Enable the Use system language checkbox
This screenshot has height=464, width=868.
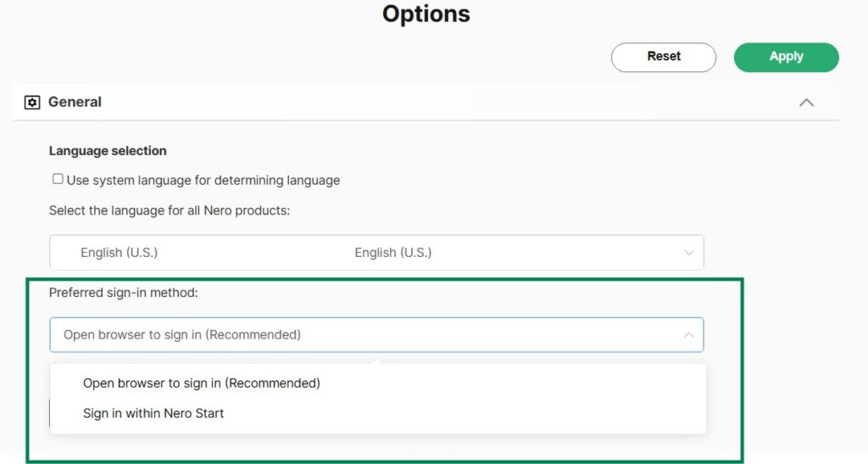(58, 179)
